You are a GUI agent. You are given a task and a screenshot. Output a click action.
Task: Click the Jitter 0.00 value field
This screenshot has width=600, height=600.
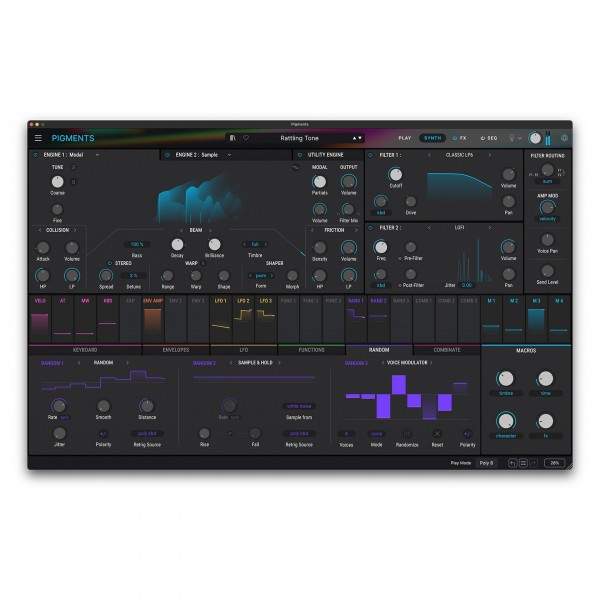click(466, 285)
